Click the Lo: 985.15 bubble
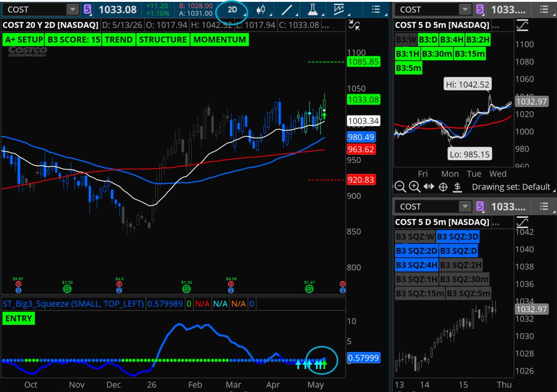The height and width of the screenshot is (392, 557). pyautogui.click(x=470, y=154)
